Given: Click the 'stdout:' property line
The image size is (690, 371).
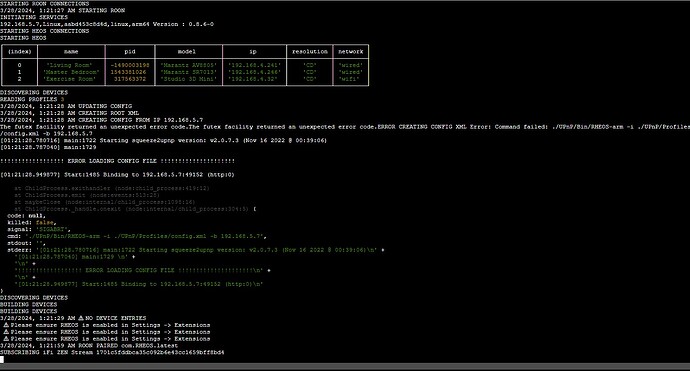Looking at the screenshot, I should point(26,243).
